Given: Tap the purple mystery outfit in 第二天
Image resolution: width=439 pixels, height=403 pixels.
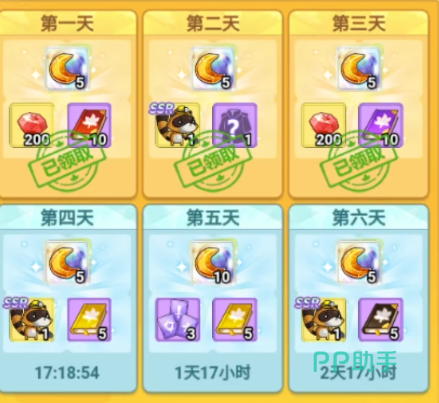Looking at the screenshot, I should click(235, 125).
